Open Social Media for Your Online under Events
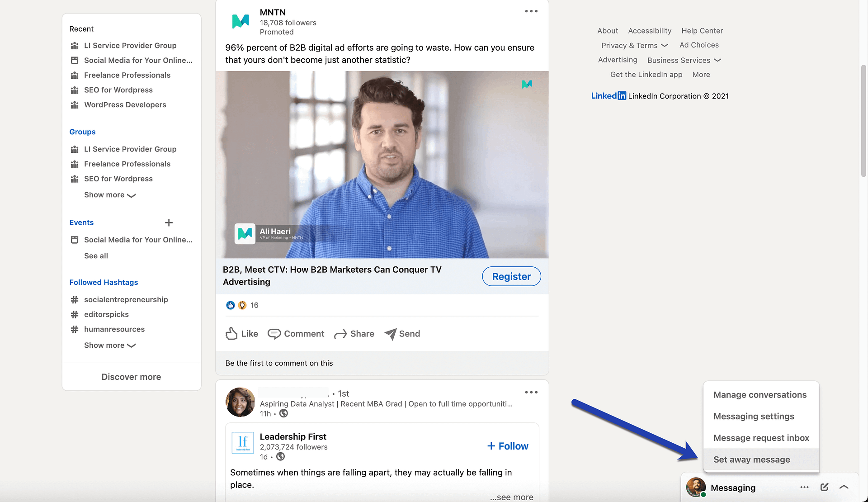 click(x=138, y=240)
